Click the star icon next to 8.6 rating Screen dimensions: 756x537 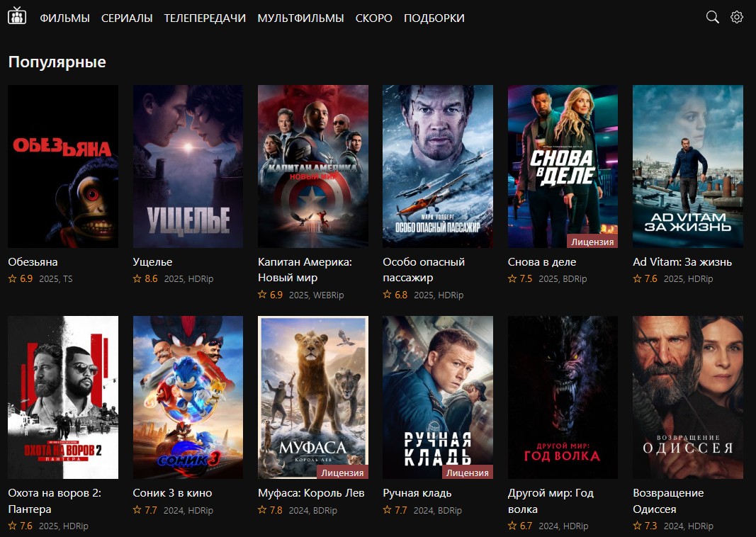[x=137, y=279]
